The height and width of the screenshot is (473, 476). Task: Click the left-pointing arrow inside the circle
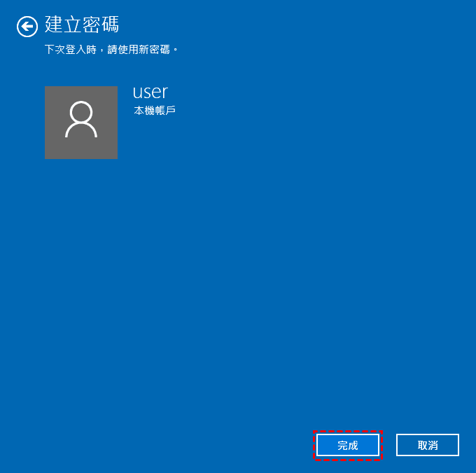pos(27,27)
